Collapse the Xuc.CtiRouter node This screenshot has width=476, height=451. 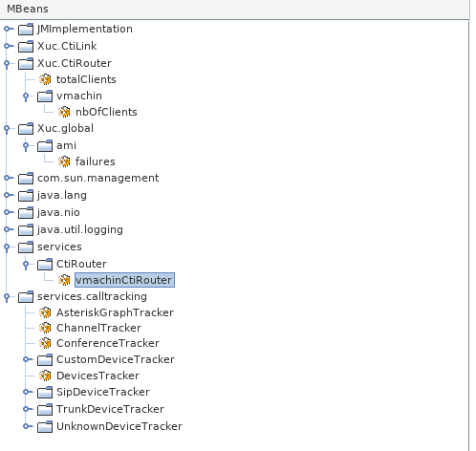coord(7,64)
